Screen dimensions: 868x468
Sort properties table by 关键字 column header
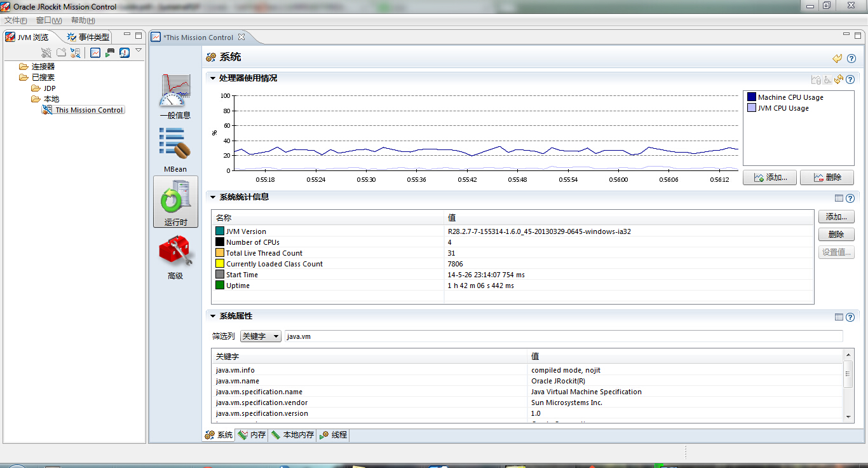coord(370,356)
